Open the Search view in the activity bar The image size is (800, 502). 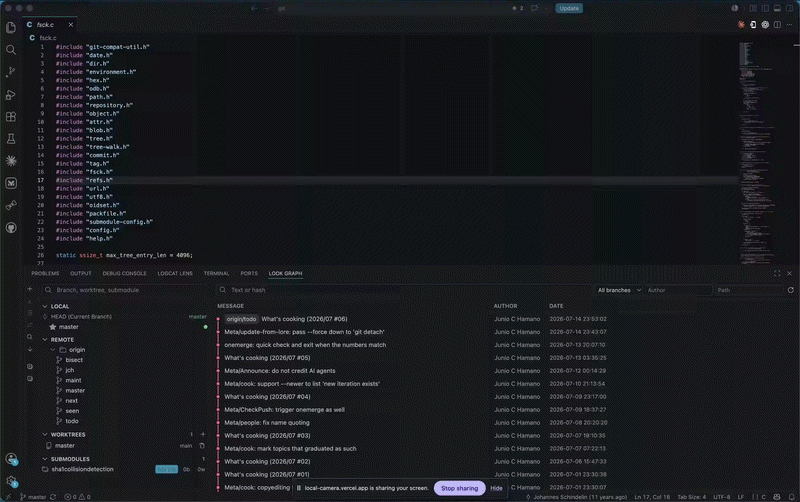tap(11, 49)
